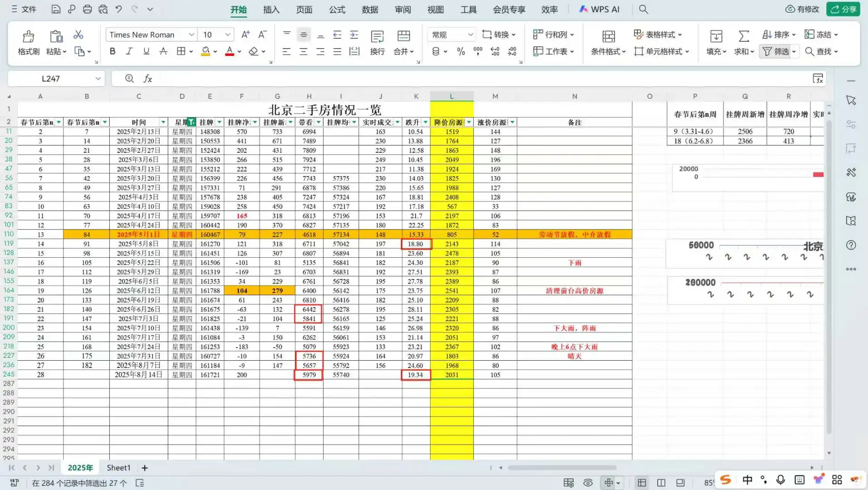This screenshot has width=868, height=490.
Task: Open the help question mark sidebar icon
Action: pyautogui.click(x=851, y=245)
